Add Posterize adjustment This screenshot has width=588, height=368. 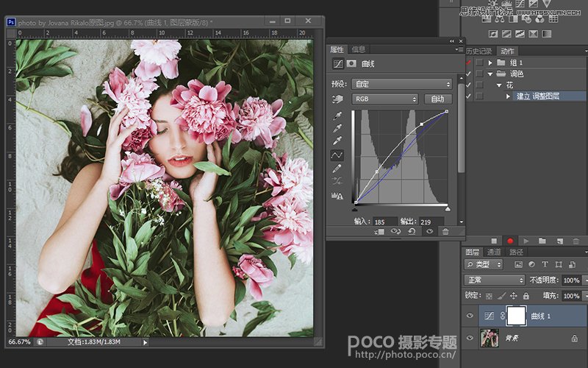click(x=506, y=34)
